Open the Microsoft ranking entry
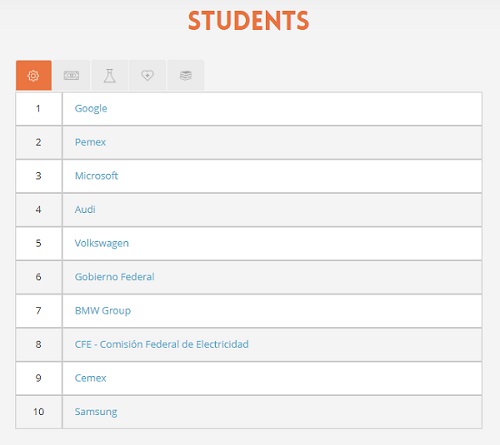This screenshot has height=445, width=500. pos(96,176)
